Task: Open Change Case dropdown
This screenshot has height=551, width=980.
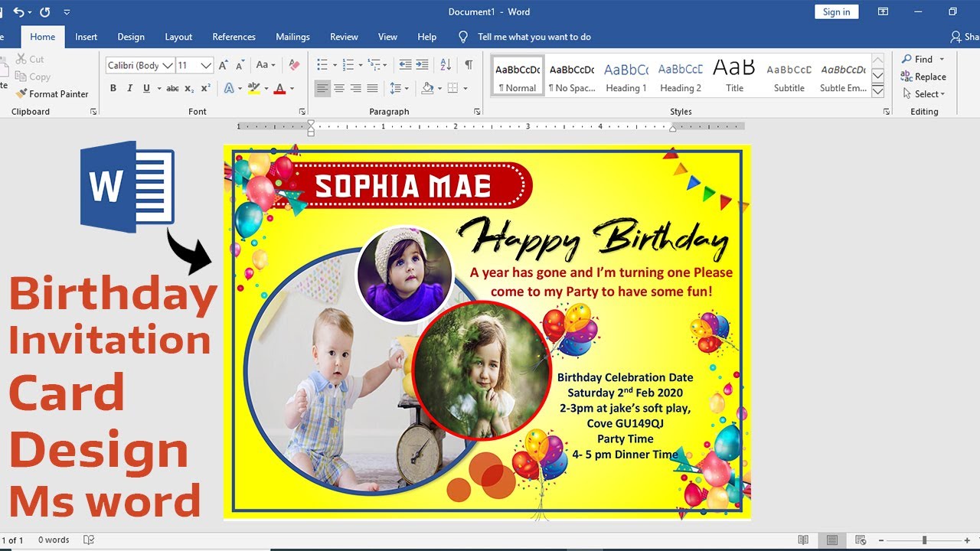Action: tap(266, 65)
